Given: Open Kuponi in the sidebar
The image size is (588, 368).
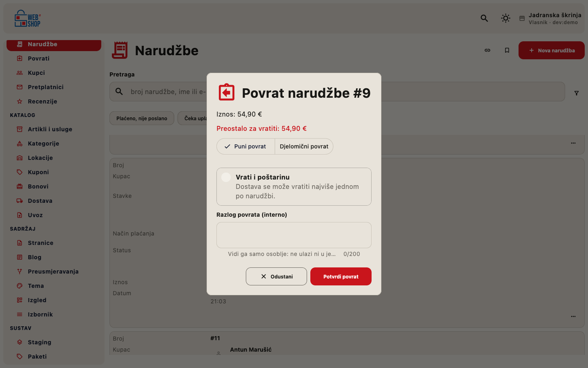Looking at the screenshot, I should pyautogui.click(x=54, y=172).
